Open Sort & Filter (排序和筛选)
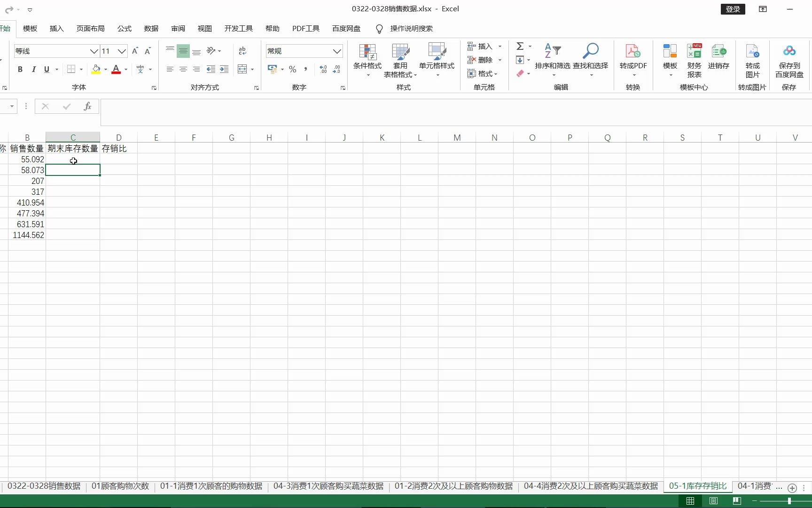The height and width of the screenshot is (508, 812). [x=553, y=60]
